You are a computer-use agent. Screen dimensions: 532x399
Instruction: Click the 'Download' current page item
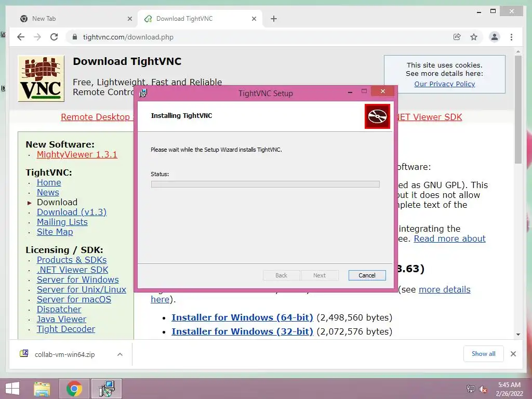[x=57, y=202]
